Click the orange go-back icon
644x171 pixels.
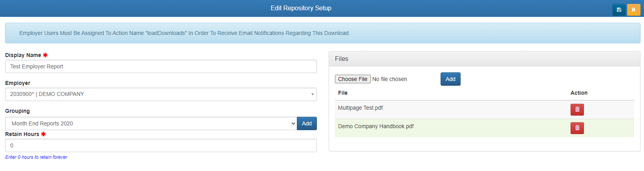pos(633,10)
